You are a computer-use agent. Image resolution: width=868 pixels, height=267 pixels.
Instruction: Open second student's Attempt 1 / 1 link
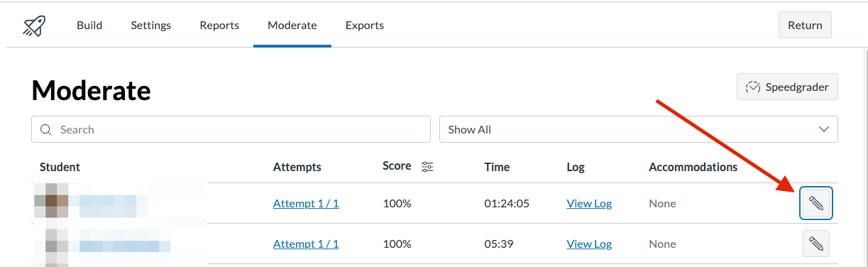pos(306,244)
